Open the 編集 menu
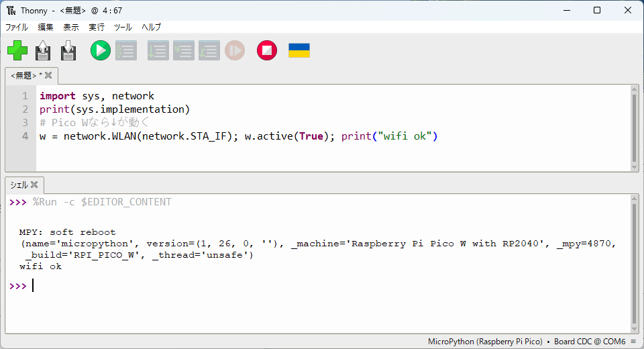Screen dimensions: 644x349 [x=46, y=27]
